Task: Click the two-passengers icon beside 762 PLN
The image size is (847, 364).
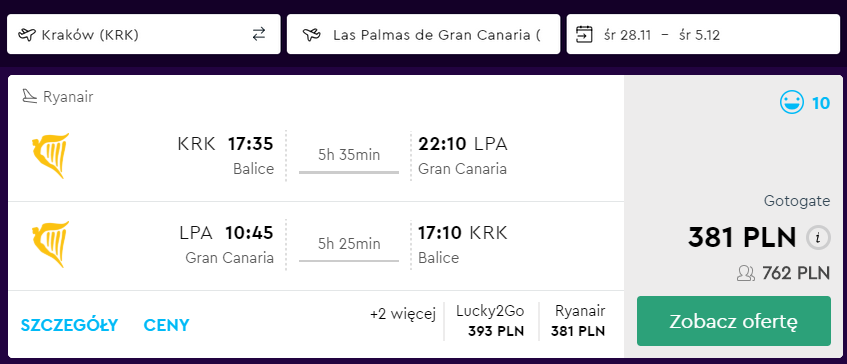Action: [746, 274]
